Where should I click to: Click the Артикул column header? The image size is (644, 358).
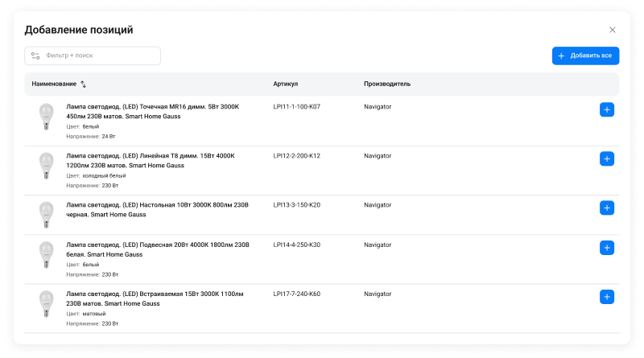pyautogui.click(x=285, y=84)
